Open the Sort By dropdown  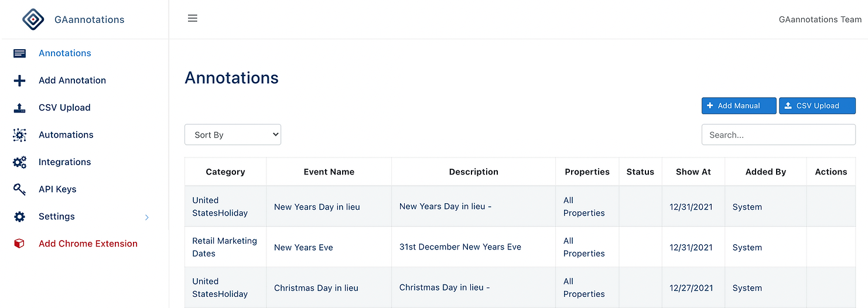pos(233,135)
